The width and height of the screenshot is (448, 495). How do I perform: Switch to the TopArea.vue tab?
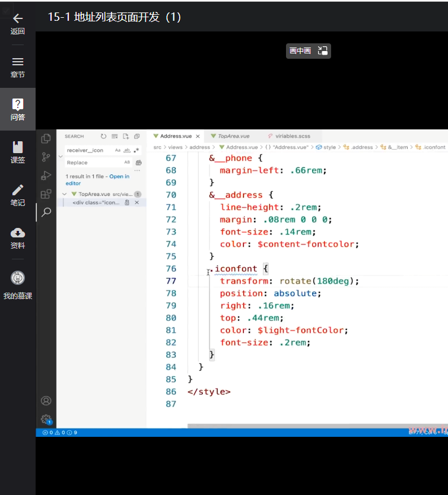(x=234, y=136)
